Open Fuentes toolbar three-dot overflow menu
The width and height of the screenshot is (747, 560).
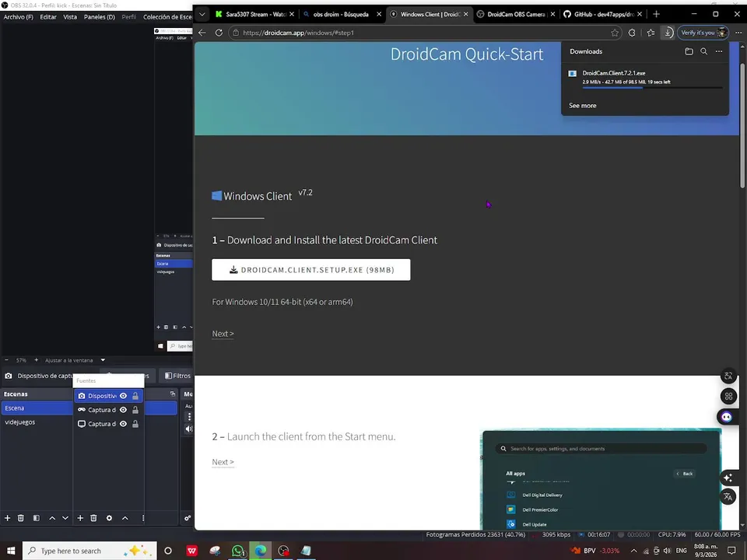[x=143, y=518]
